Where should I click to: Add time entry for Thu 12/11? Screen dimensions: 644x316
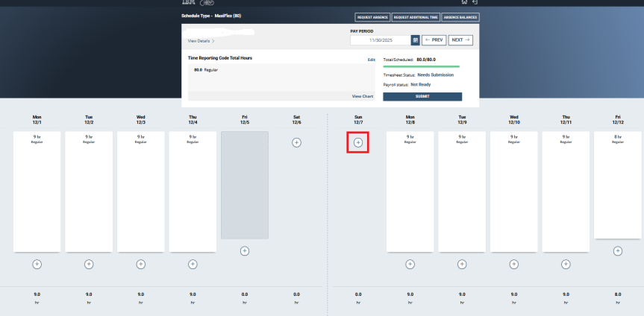566,265
